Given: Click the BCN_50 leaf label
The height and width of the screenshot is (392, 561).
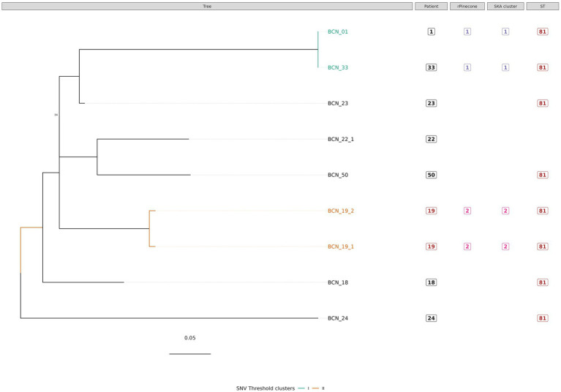Looking at the screenshot, I should 338,175.
